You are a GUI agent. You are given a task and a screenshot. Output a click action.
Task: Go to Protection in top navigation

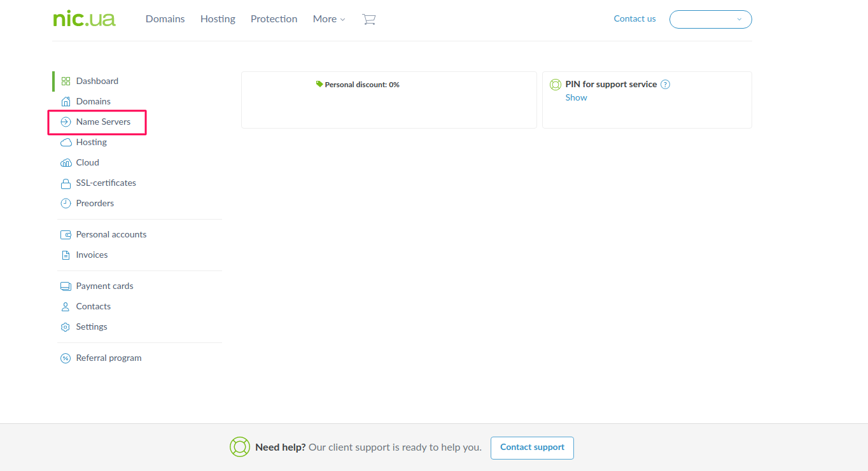click(x=274, y=19)
